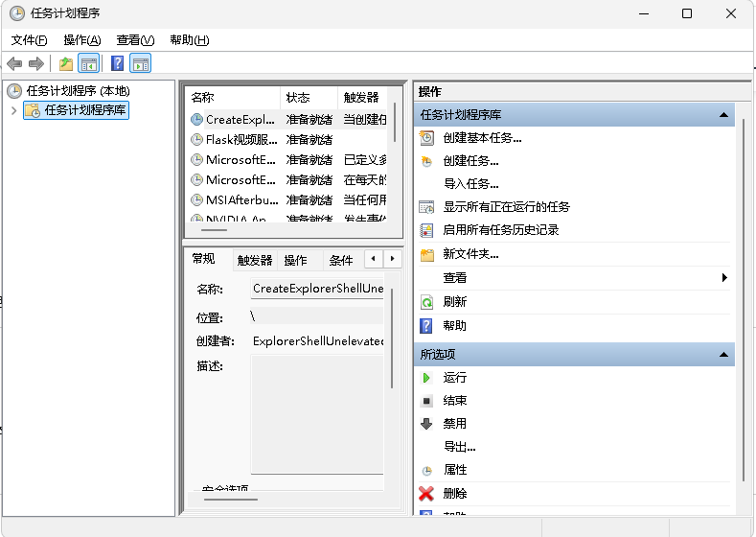
Task: Collapse the 所选项 section header
Action: click(724, 355)
